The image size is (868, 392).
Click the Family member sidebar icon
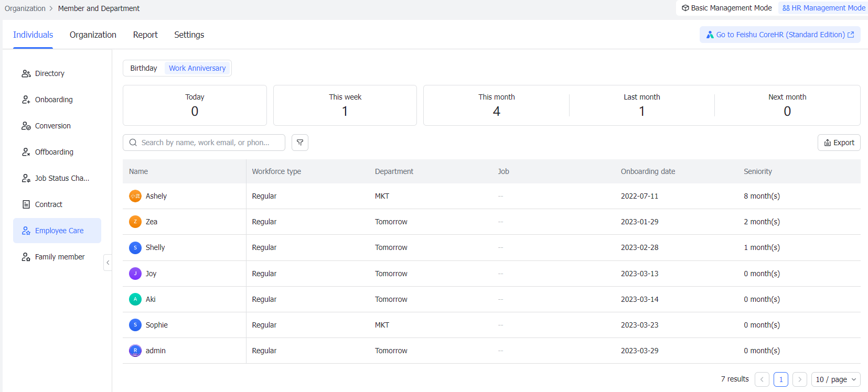pyautogui.click(x=26, y=257)
